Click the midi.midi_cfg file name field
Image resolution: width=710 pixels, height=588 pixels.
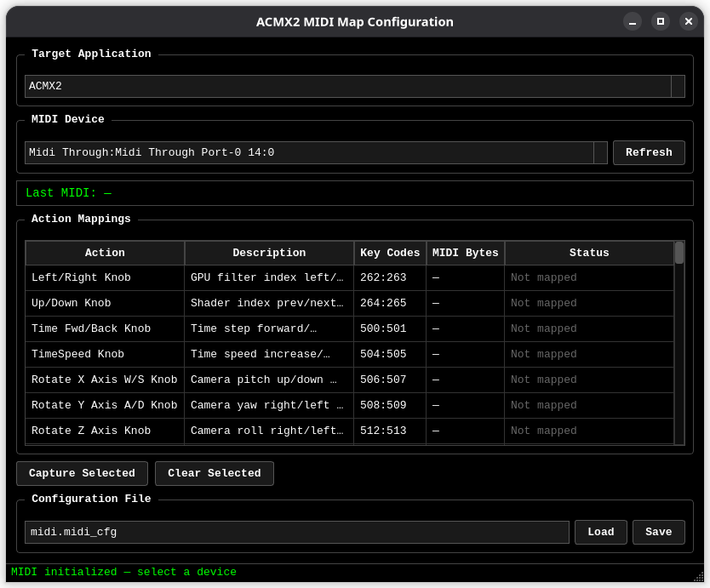pos(296,532)
